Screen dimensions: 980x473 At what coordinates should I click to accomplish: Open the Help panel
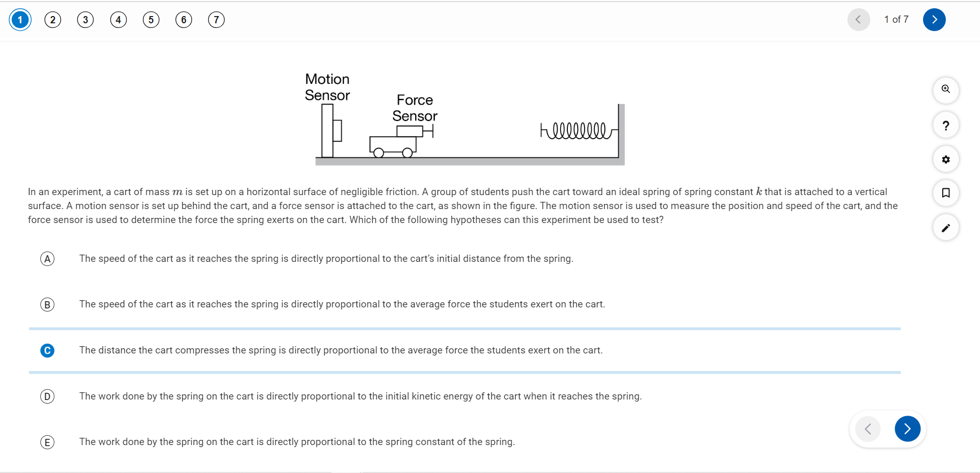click(946, 125)
